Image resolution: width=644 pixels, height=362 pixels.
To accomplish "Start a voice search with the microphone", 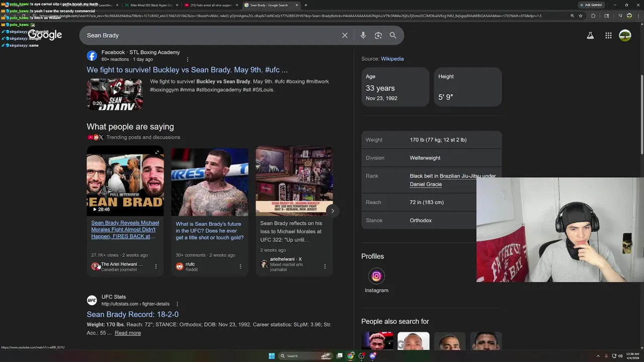I will click(363, 35).
